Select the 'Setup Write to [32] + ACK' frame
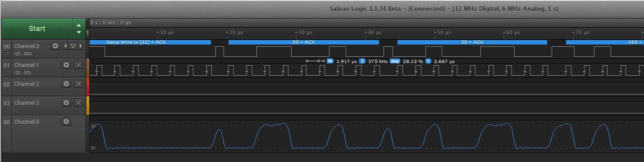Screen dimensions: 644x162 tap(150, 42)
